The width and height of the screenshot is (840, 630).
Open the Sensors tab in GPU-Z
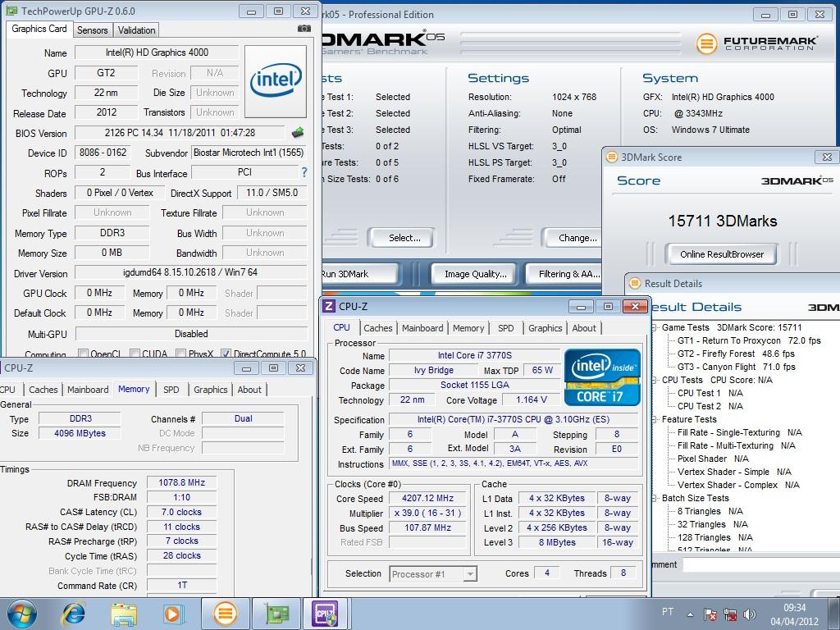coord(92,30)
